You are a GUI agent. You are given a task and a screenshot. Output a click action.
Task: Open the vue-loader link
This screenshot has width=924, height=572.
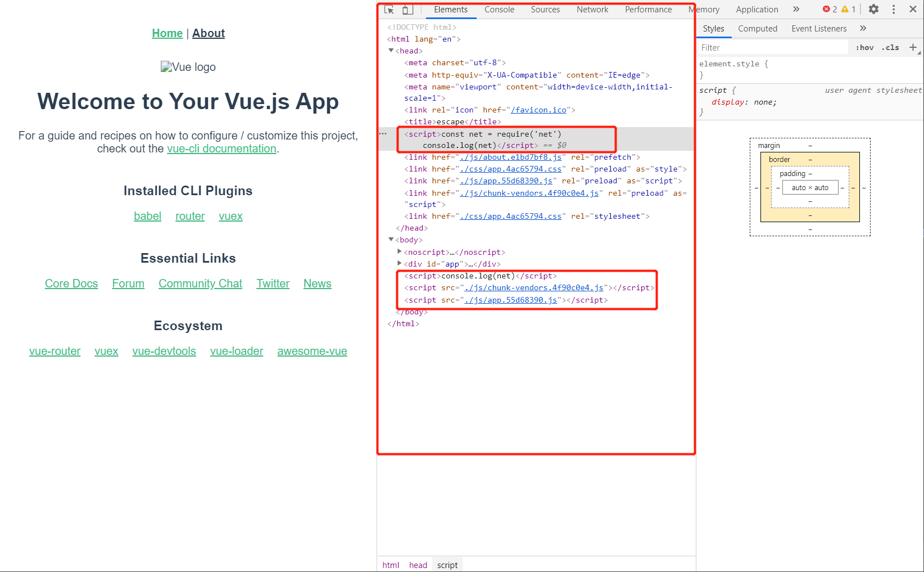[237, 351]
